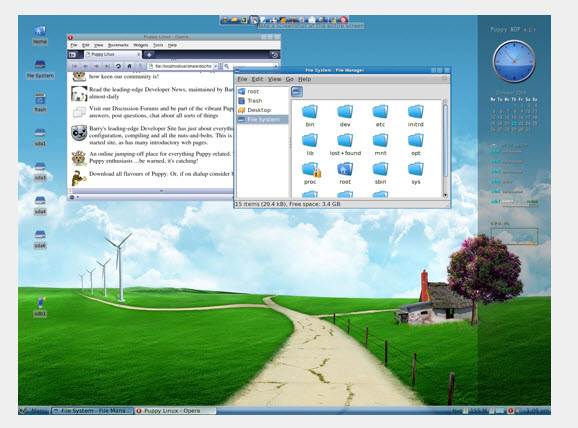Open the Menu button on taskbar
The width and height of the screenshot is (578, 428).
[34, 410]
